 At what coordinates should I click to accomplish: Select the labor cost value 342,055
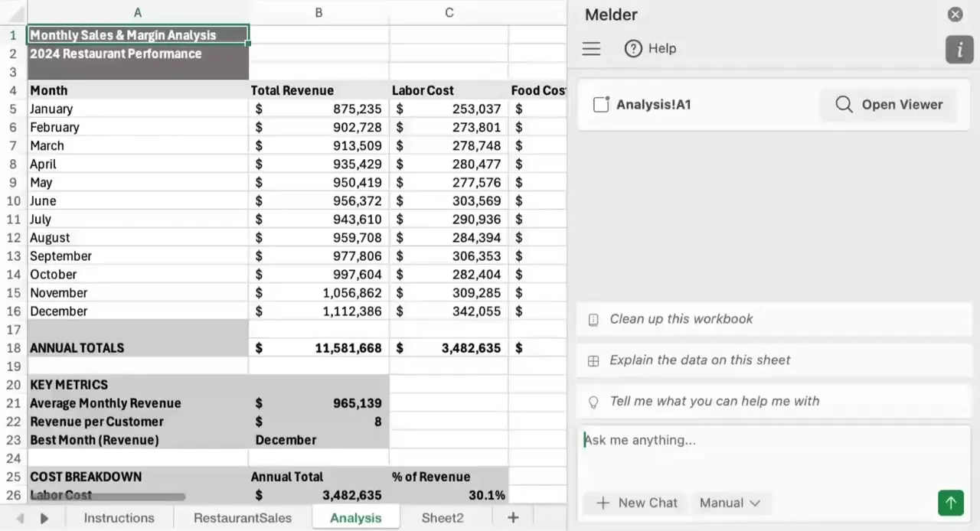(449, 311)
